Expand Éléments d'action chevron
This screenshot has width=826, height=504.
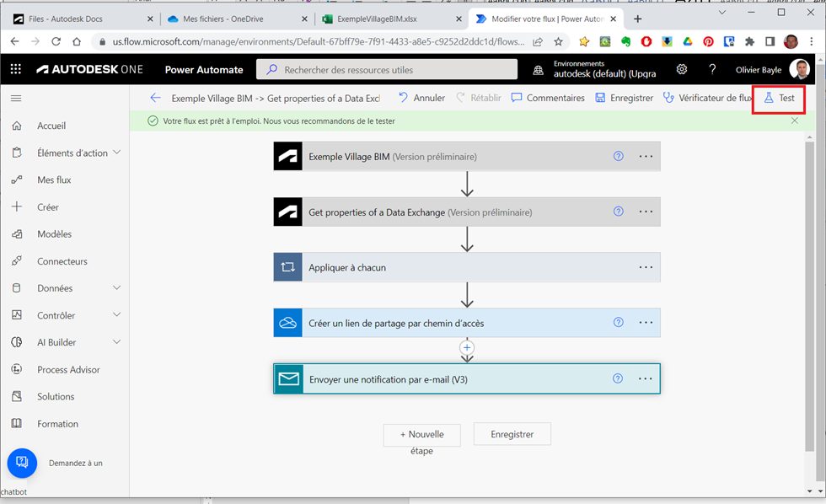pyautogui.click(x=117, y=153)
